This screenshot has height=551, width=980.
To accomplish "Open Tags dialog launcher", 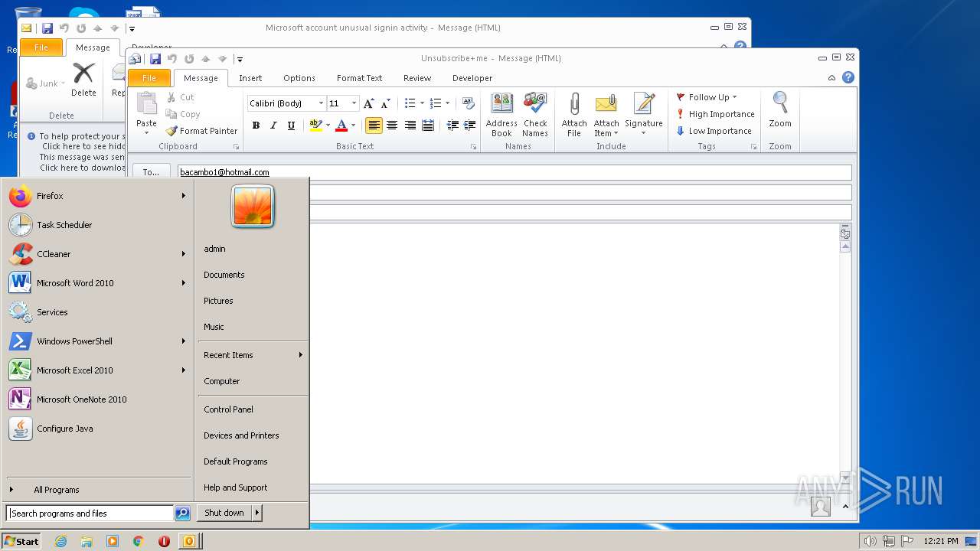I will coord(754,147).
